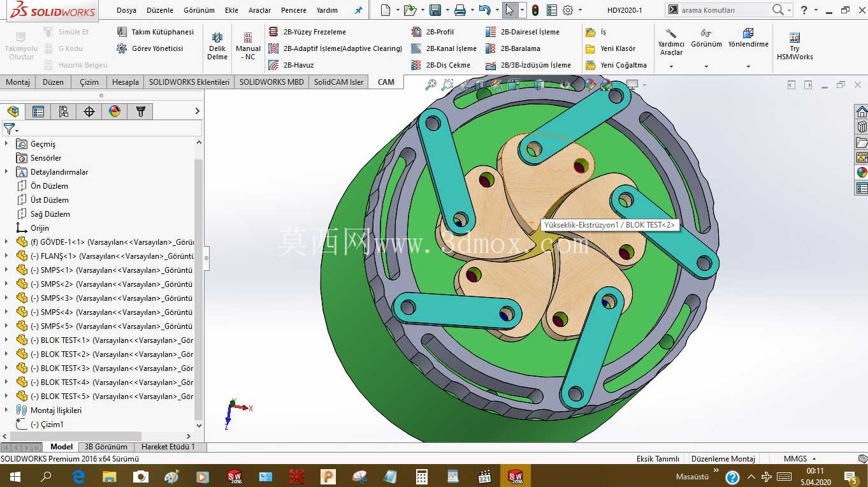Expand the BLOK TEST<2> tree node
The width and height of the screenshot is (868, 487).
click(x=6, y=354)
